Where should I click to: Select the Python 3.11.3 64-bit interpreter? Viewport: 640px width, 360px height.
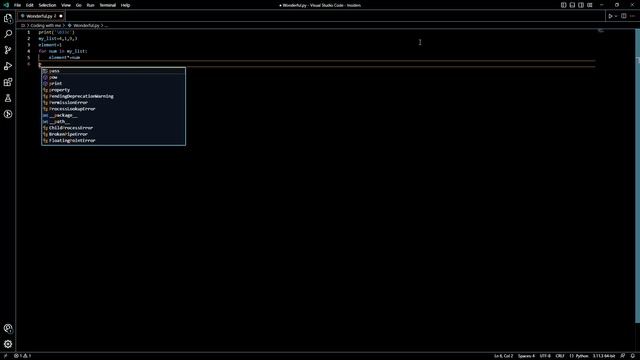(604, 356)
